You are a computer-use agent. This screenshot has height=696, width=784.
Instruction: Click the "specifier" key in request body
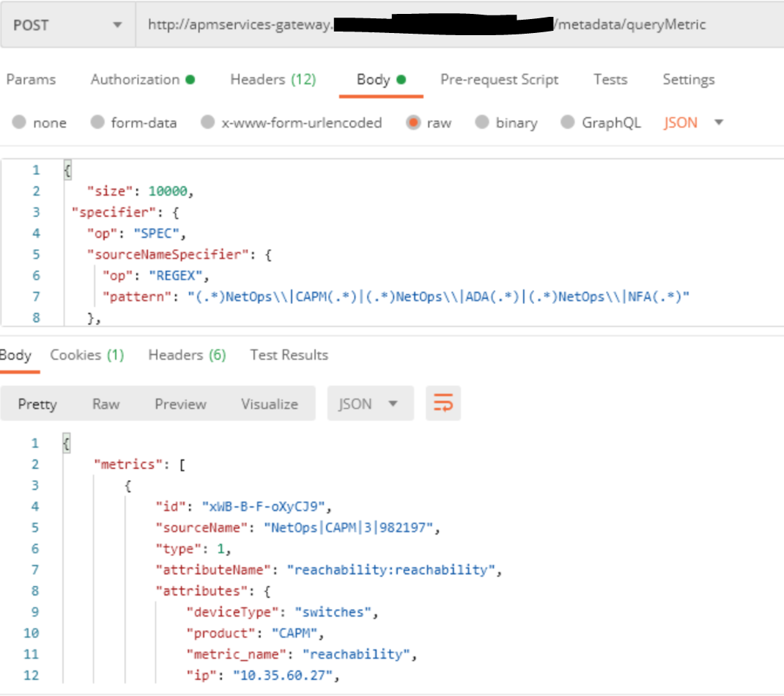[x=114, y=212]
